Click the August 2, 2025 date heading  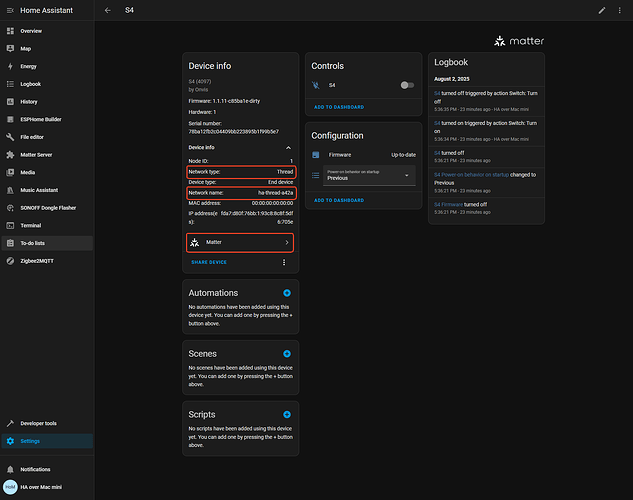click(x=452, y=79)
